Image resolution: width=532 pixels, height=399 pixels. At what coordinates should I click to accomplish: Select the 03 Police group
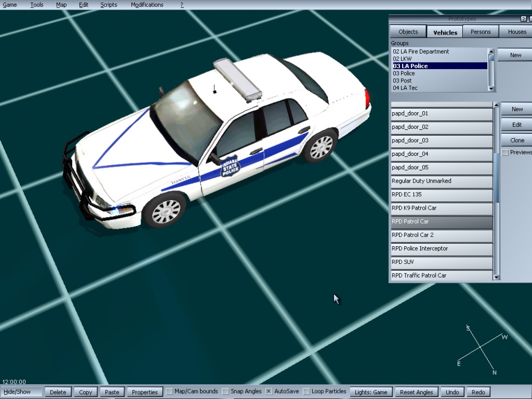pos(440,73)
